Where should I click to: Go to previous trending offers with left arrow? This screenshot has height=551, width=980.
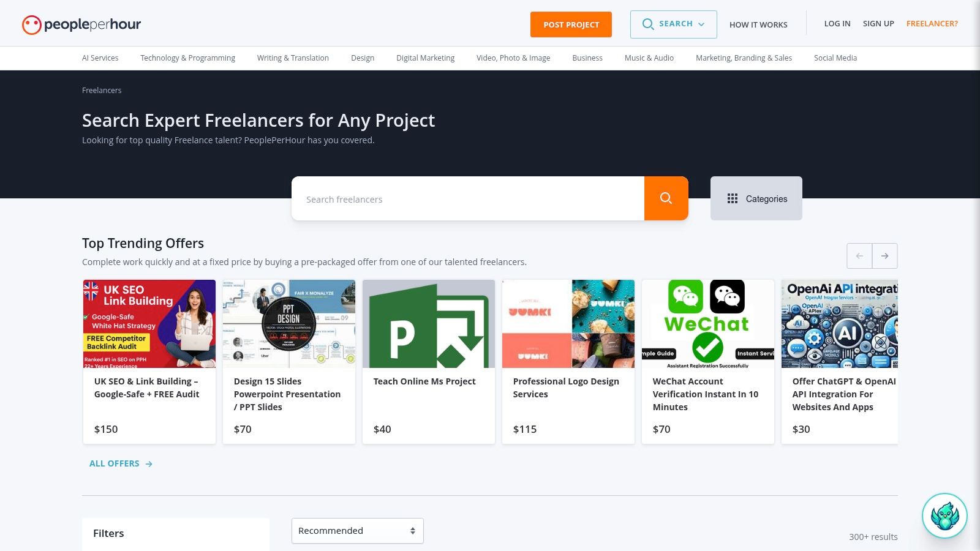coord(859,256)
